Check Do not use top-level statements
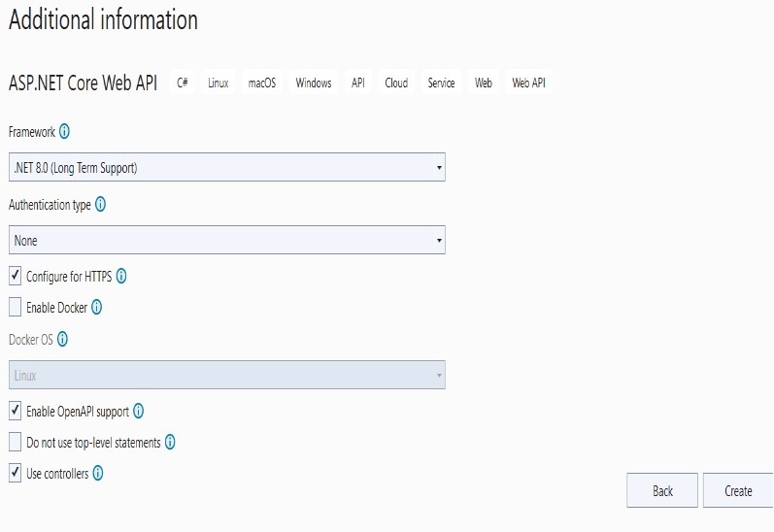The height and width of the screenshot is (532, 774). click(x=16, y=442)
